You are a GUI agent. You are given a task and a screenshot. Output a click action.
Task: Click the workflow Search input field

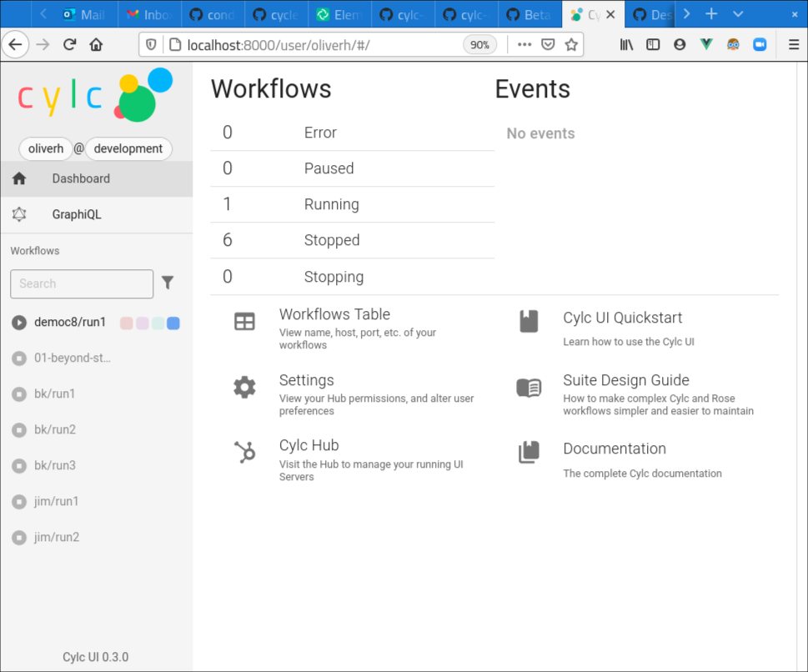(82, 283)
